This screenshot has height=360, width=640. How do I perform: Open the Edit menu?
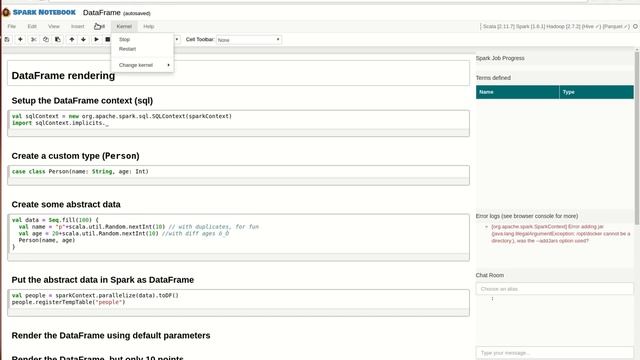[32, 27]
